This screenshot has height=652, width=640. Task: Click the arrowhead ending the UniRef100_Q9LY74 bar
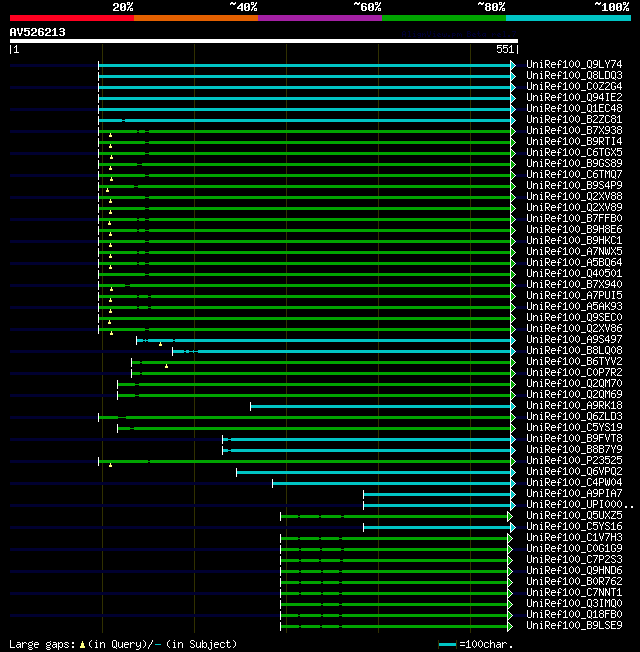pyautogui.click(x=513, y=65)
